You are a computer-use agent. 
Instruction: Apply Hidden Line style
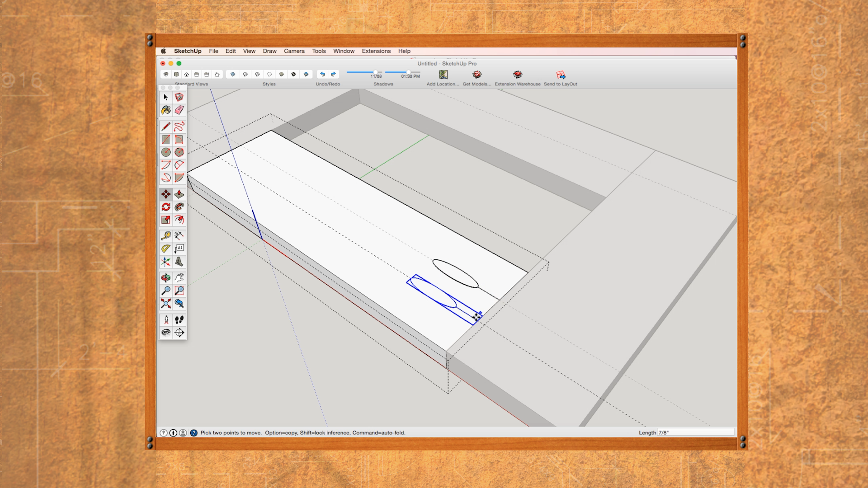(269, 74)
